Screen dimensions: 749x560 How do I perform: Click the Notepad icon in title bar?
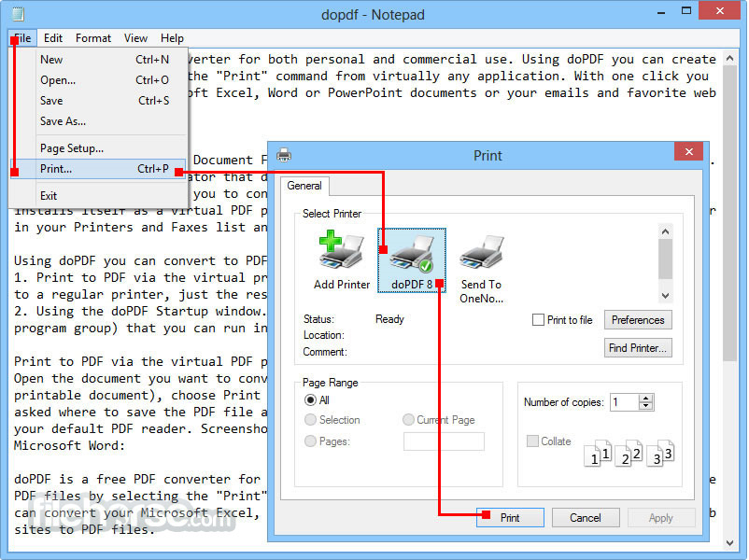coord(18,13)
